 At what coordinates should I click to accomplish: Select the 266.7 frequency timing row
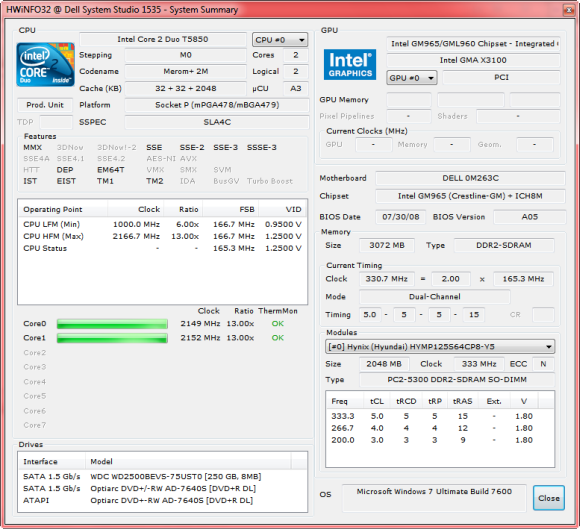click(x=439, y=428)
